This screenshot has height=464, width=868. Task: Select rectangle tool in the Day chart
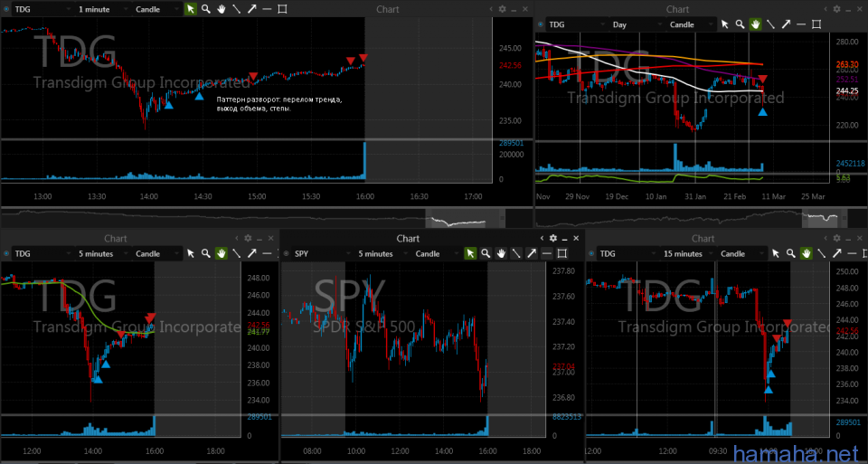816,24
